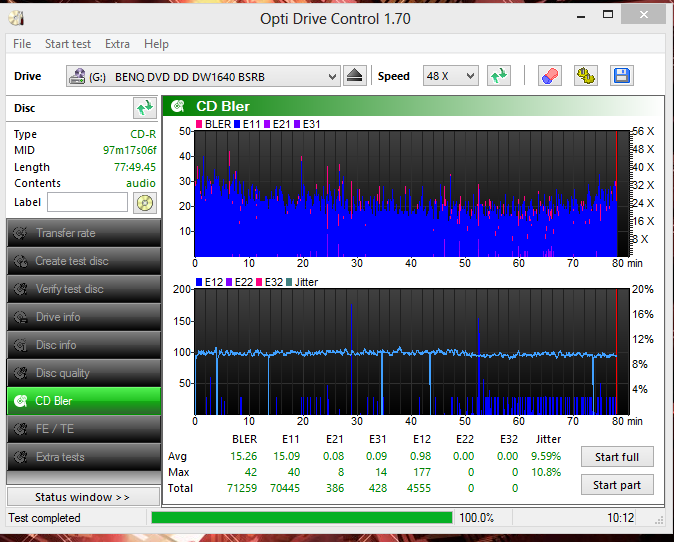The width and height of the screenshot is (674, 542).
Task: Minimize the Opti Drive Control window
Action: 581,16
